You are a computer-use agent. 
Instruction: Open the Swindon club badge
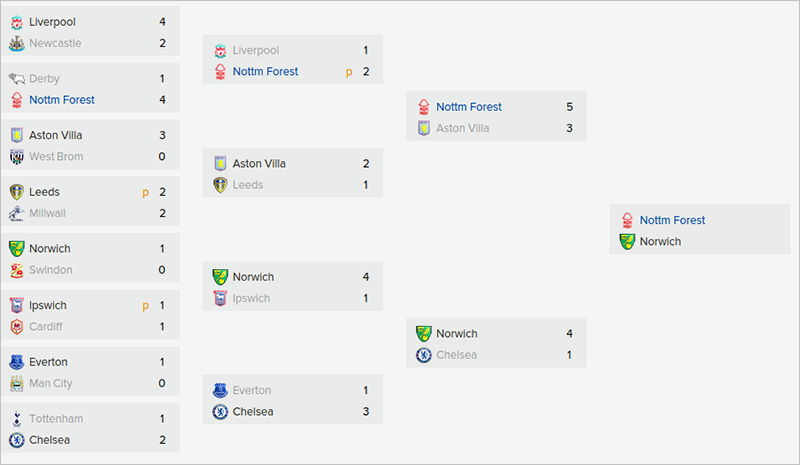[16, 270]
